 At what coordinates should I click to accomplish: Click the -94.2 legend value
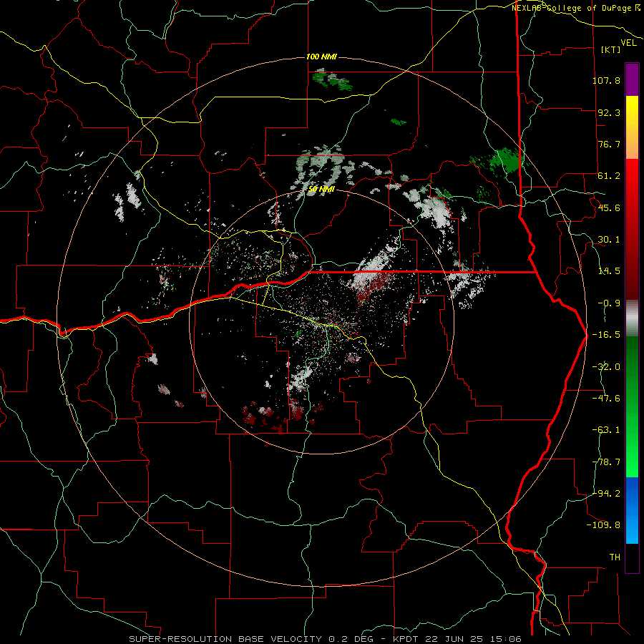coord(606,493)
